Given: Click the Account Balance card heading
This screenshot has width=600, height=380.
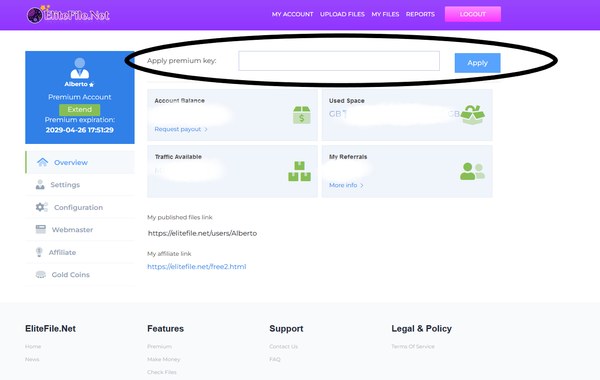Looking at the screenshot, I should [x=179, y=101].
